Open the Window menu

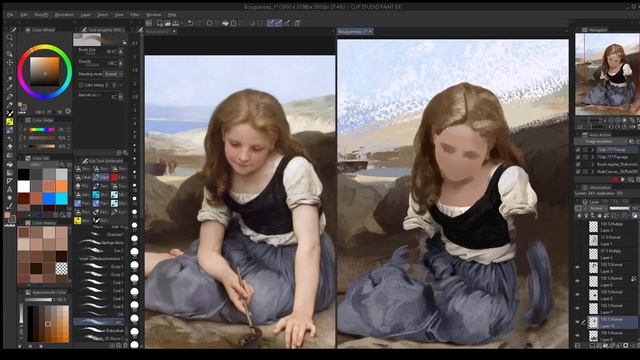click(153, 15)
